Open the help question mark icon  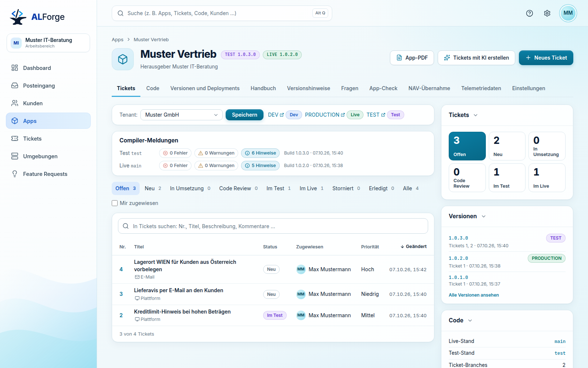point(530,13)
